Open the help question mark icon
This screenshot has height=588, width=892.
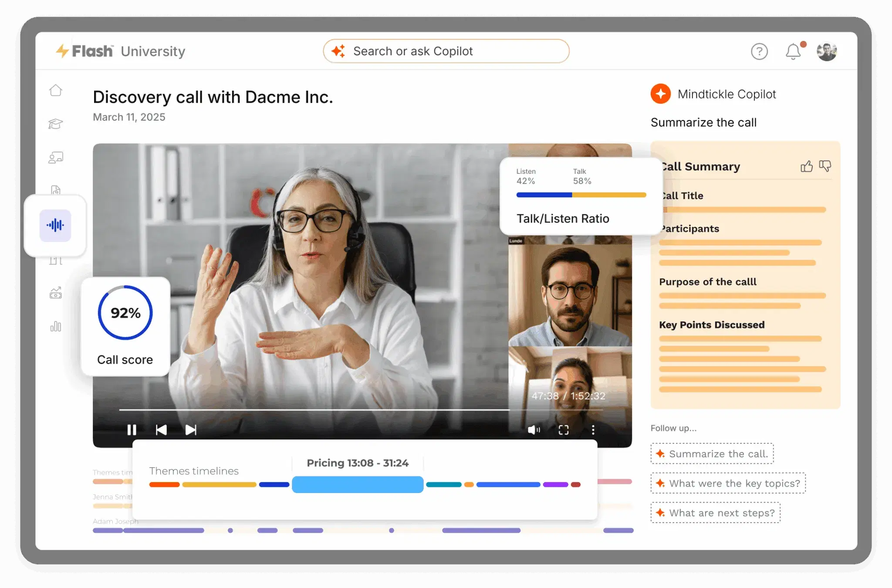click(759, 51)
